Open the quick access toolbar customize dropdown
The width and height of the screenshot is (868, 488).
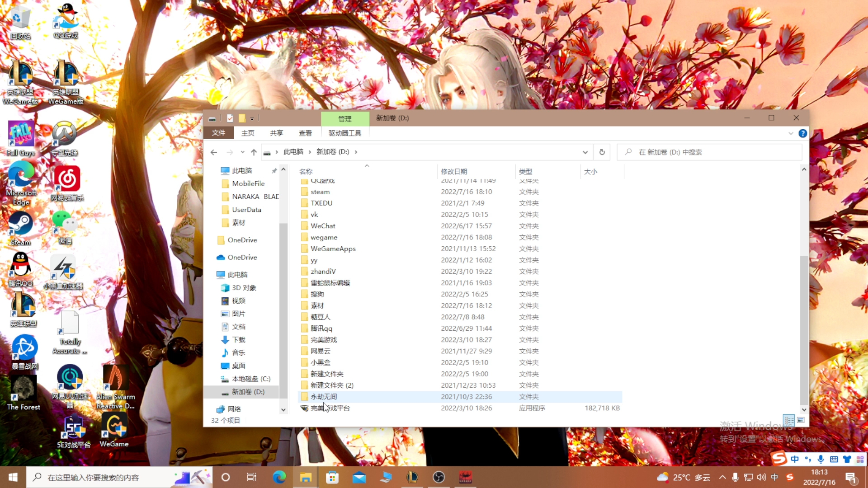(252, 118)
